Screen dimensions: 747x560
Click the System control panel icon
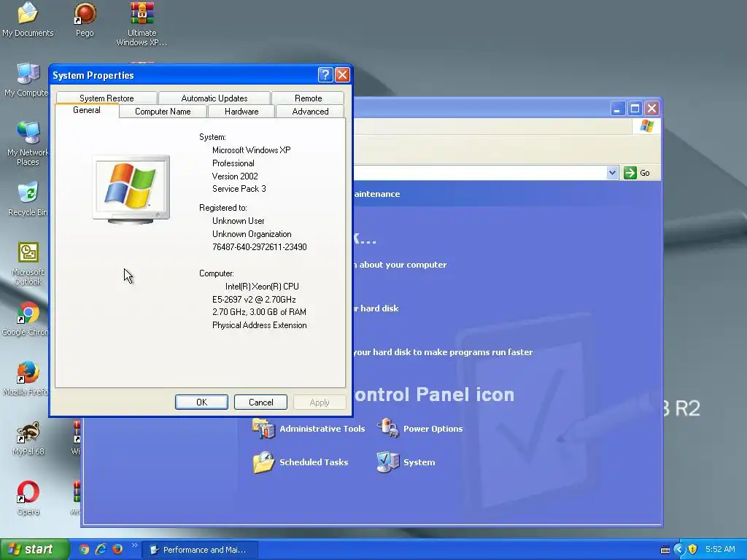click(x=388, y=462)
